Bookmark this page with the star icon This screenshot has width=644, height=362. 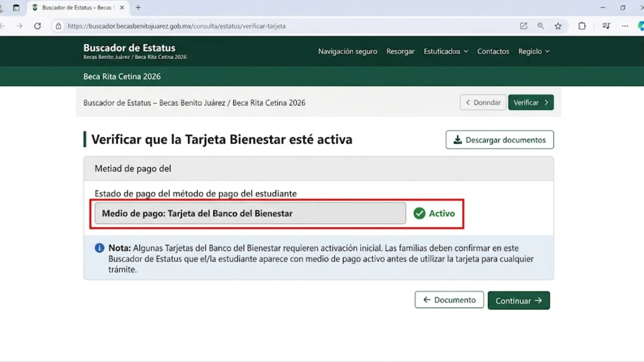pos(558,26)
